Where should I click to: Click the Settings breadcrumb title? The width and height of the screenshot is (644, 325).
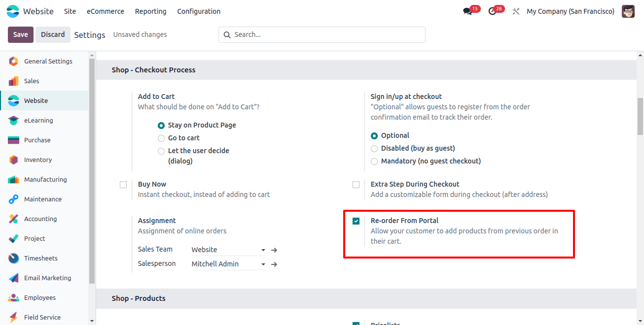(x=90, y=35)
